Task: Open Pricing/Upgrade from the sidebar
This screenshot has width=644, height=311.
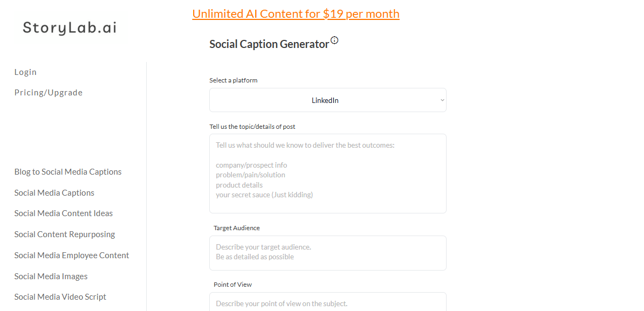Action: [x=49, y=93]
